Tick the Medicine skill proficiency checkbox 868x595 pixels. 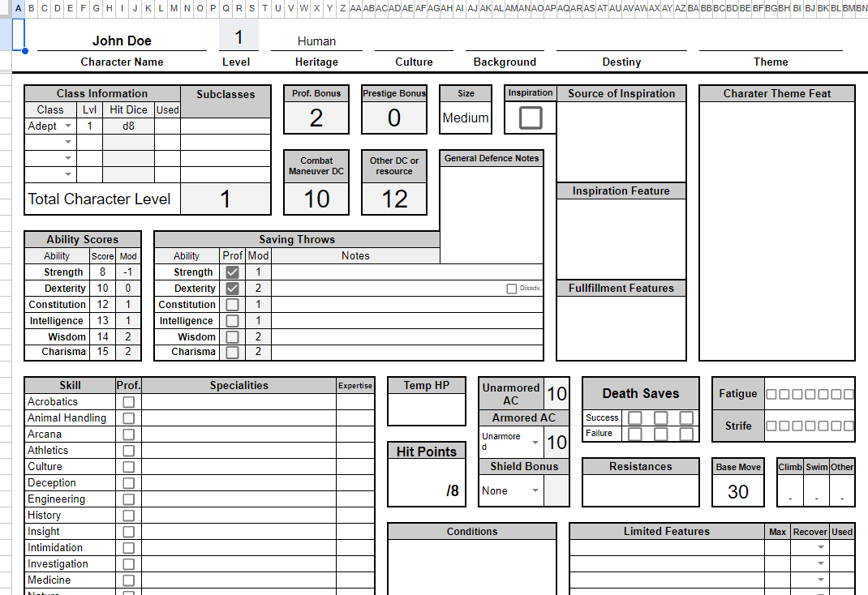[x=128, y=580]
